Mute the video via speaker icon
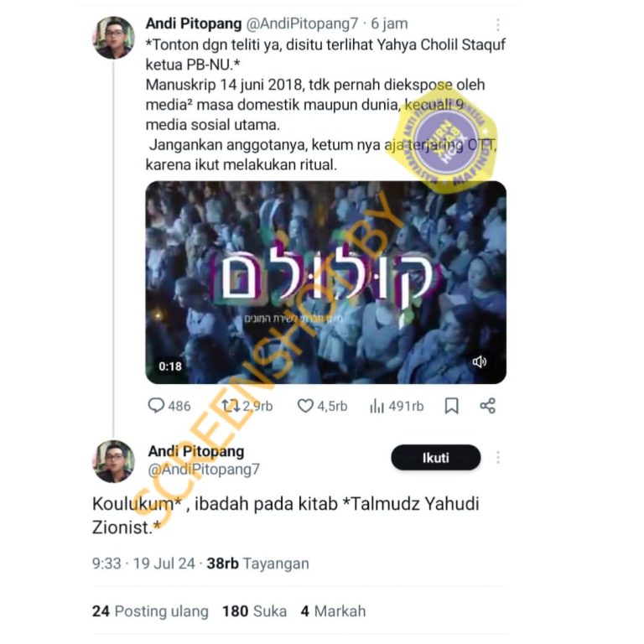 (480, 362)
